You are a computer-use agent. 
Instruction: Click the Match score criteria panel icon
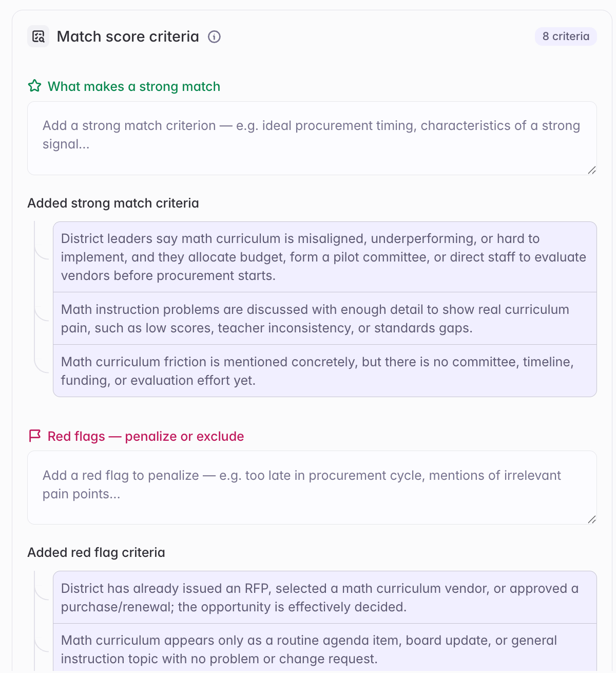click(38, 36)
